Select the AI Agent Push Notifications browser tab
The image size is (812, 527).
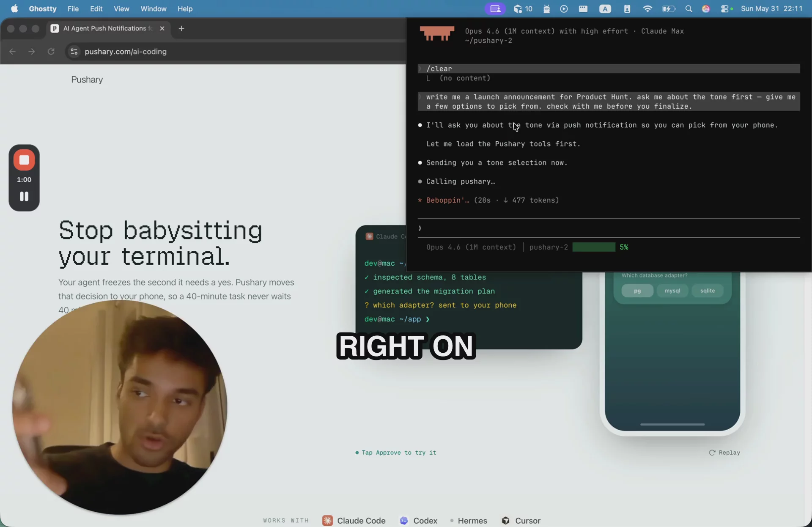pyautogui.click(x=108, y=28)
